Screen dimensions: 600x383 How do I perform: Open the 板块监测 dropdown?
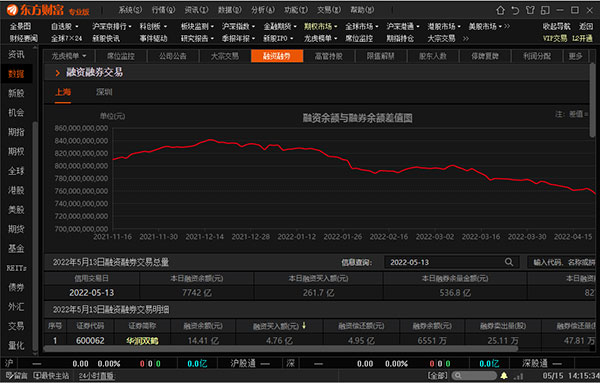(212, 26)
